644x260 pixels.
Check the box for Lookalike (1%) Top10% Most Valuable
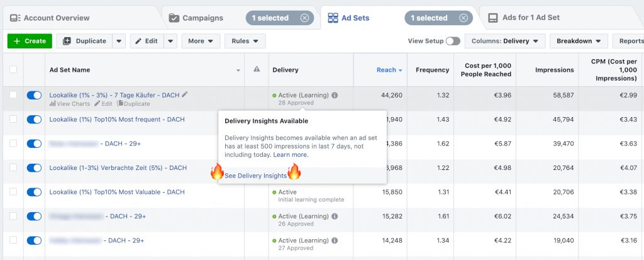coord(13,192)
